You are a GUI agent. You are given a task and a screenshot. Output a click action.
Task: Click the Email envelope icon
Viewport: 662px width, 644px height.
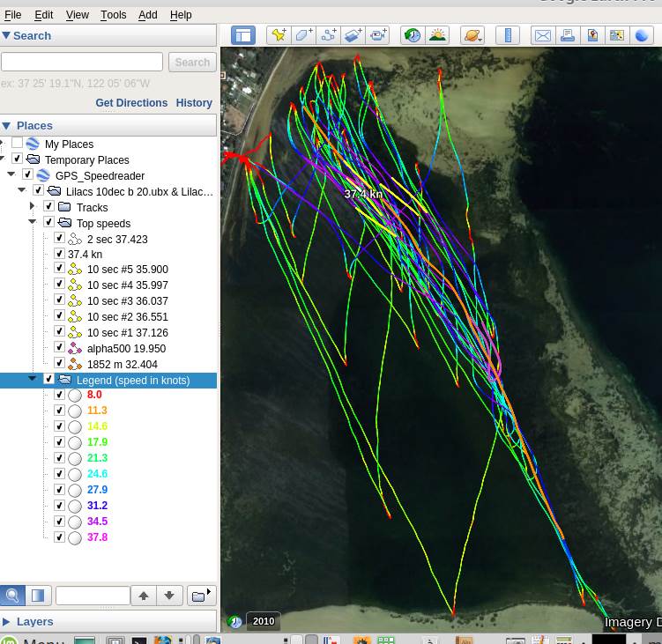542,35
